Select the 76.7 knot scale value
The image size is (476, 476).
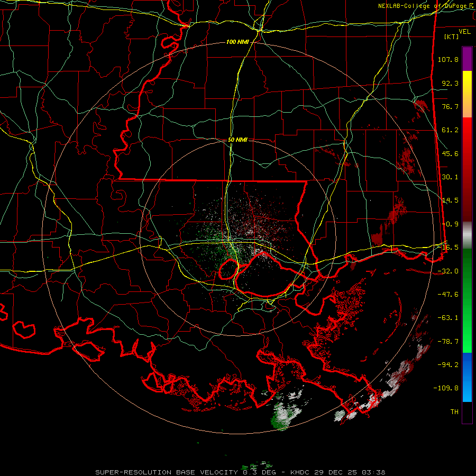450,106
